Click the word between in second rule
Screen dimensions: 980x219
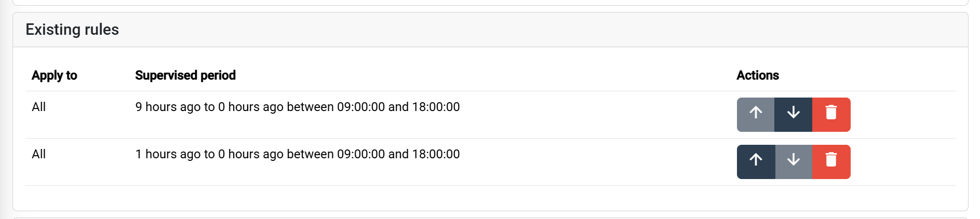pyautogui.click(x=310, y=154)
